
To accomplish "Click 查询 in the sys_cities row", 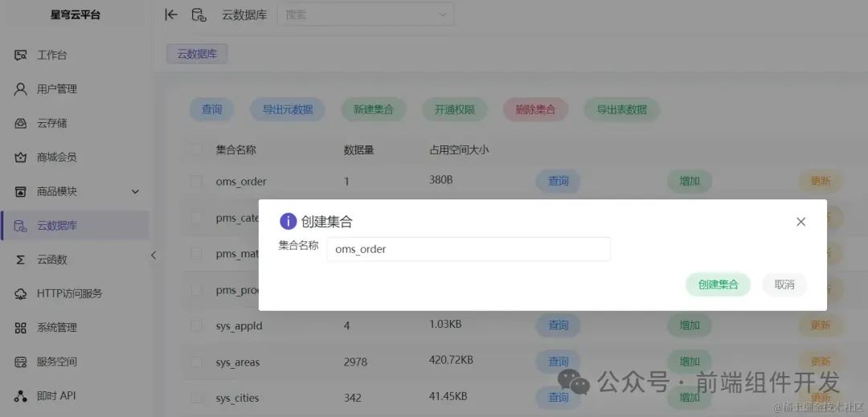I will [558, 398].
